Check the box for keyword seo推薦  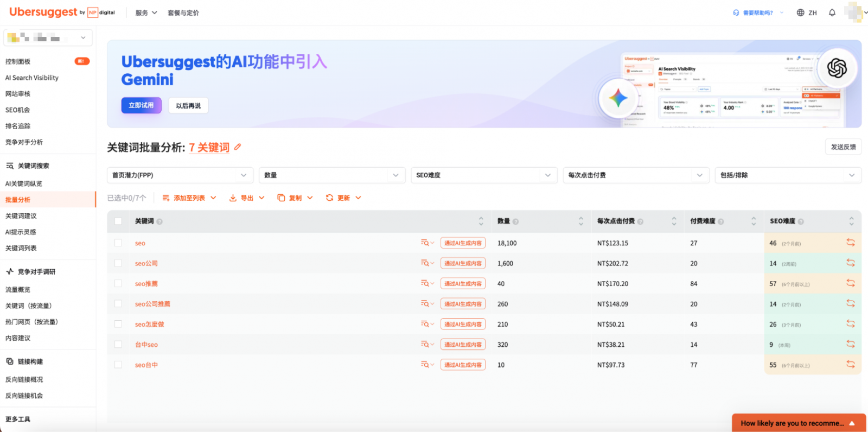pos(118,283)
